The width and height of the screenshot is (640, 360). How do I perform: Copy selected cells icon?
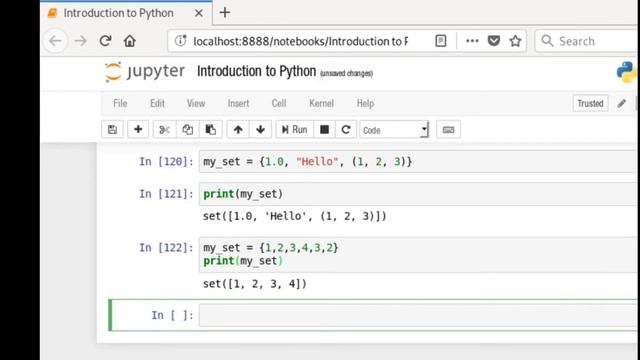pos(187,130)
